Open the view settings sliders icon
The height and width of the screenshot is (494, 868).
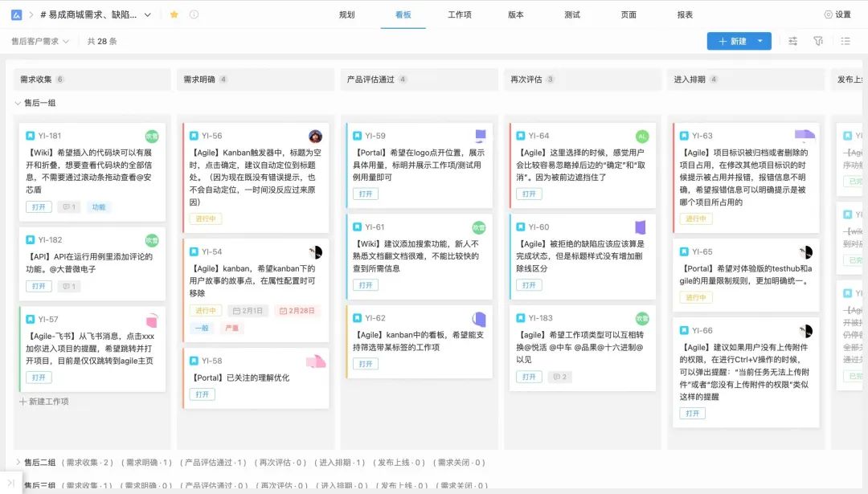pos(792,41)
